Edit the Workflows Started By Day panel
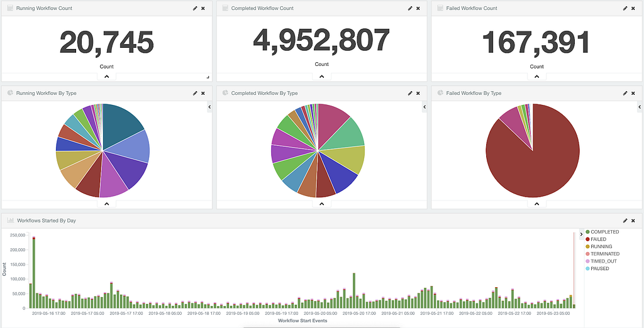 [625, 221]
